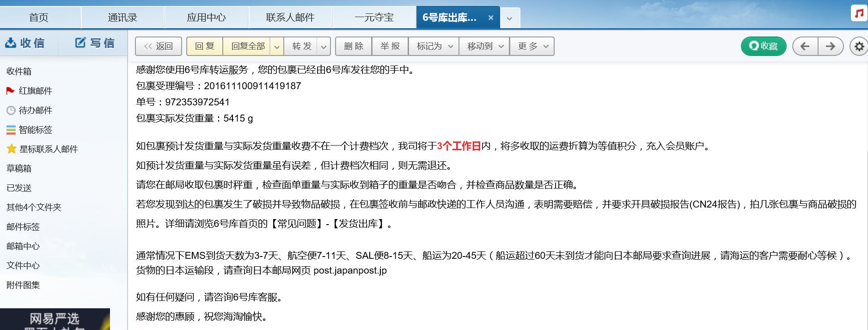Click the 举报 report button

pos(390,46)
